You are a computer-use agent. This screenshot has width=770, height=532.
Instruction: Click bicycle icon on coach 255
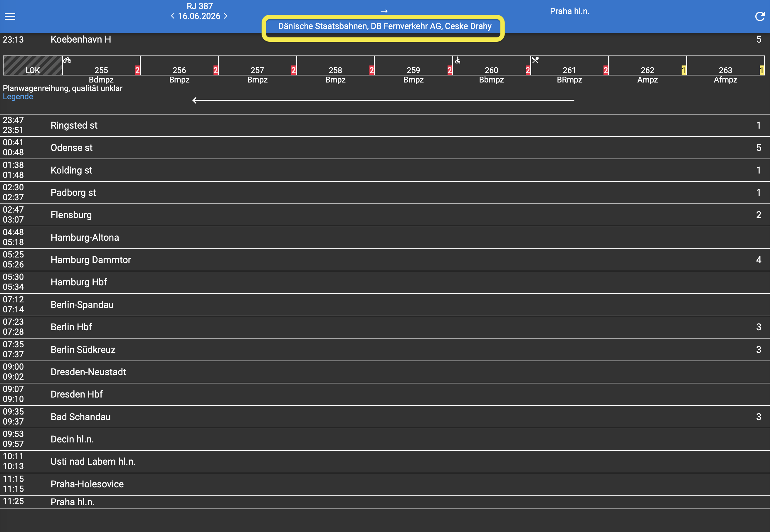pyautogui.click(x=67, y=60)
